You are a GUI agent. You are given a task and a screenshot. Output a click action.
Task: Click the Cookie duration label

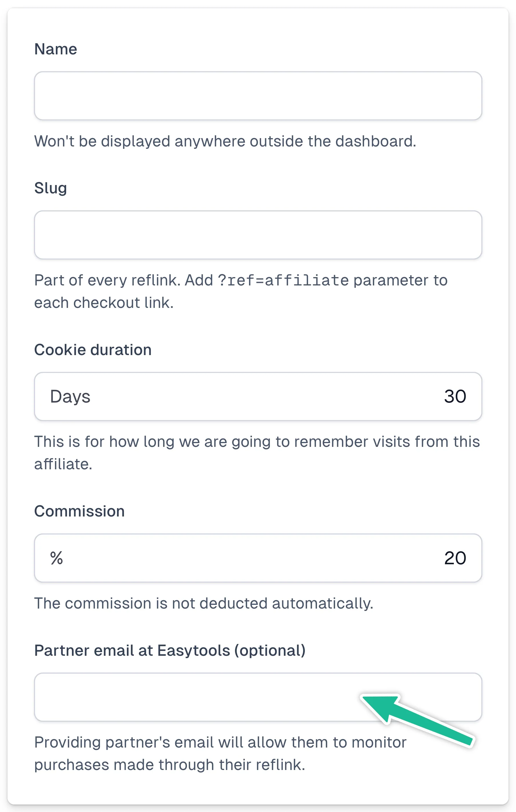click(x=93, y=350)
